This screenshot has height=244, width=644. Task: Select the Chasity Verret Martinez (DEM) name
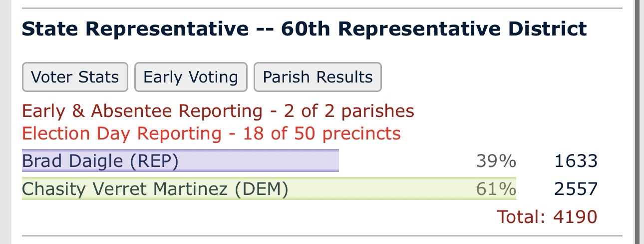coord(155,189)
